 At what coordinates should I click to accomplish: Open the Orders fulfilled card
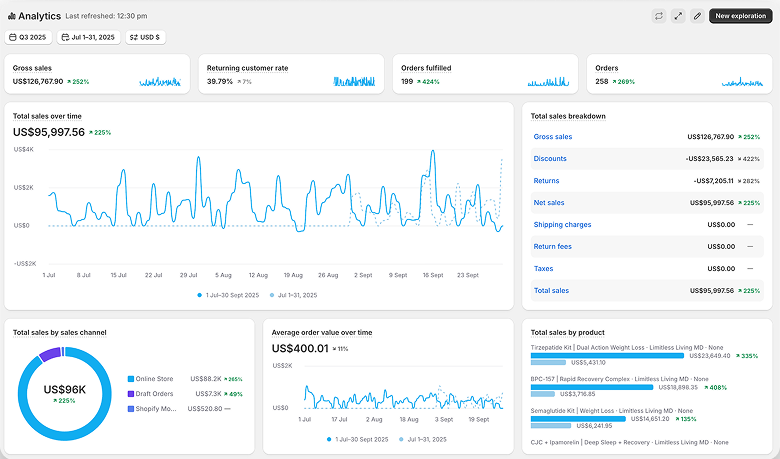(486, 74)
